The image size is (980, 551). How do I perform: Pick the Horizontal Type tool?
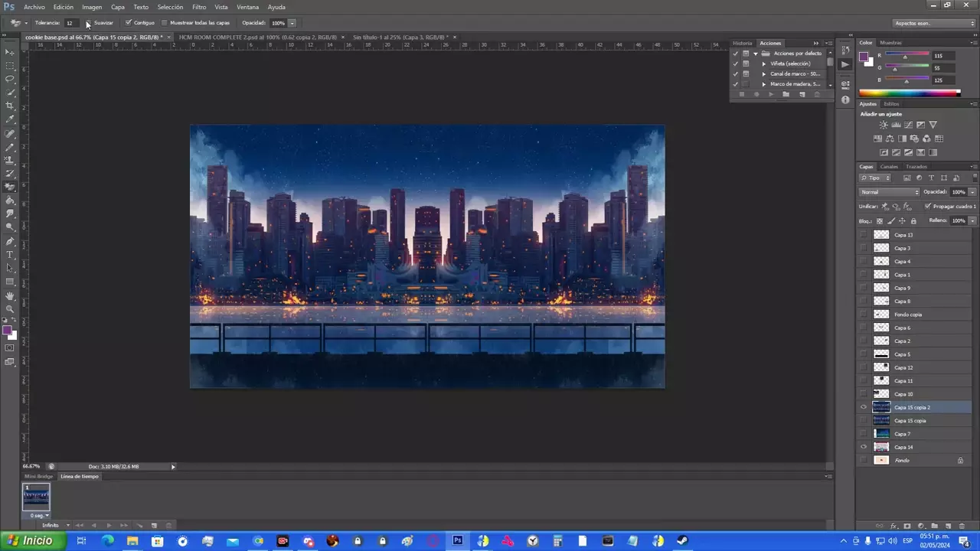point(10,254)
